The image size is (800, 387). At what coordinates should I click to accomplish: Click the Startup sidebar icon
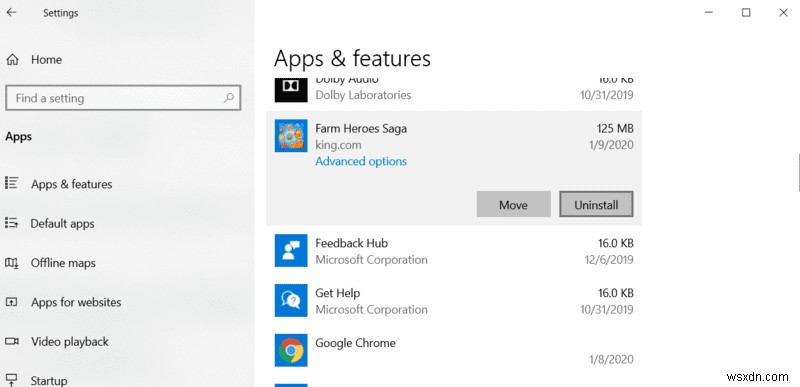coord(12,380)
